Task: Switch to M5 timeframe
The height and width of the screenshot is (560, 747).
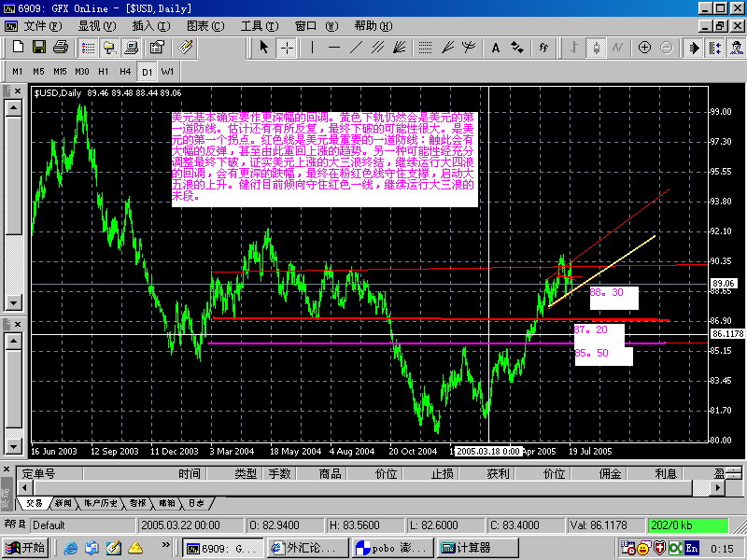Action: pyautogui.click(x=38, y=72)
